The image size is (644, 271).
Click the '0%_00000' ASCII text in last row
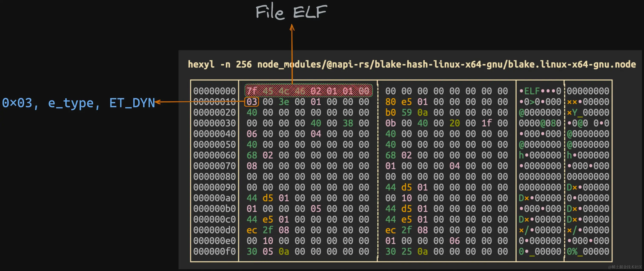[588, 251]
